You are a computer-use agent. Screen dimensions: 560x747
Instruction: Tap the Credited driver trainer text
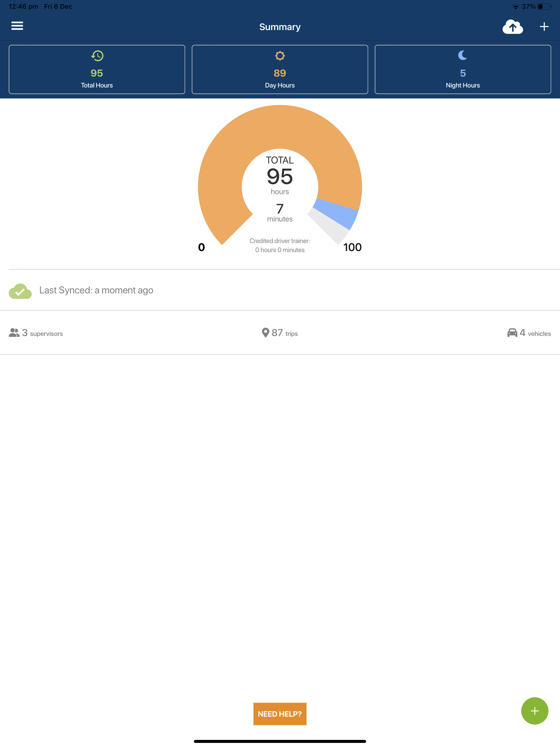pyautogui.click(x=280, y=245)
